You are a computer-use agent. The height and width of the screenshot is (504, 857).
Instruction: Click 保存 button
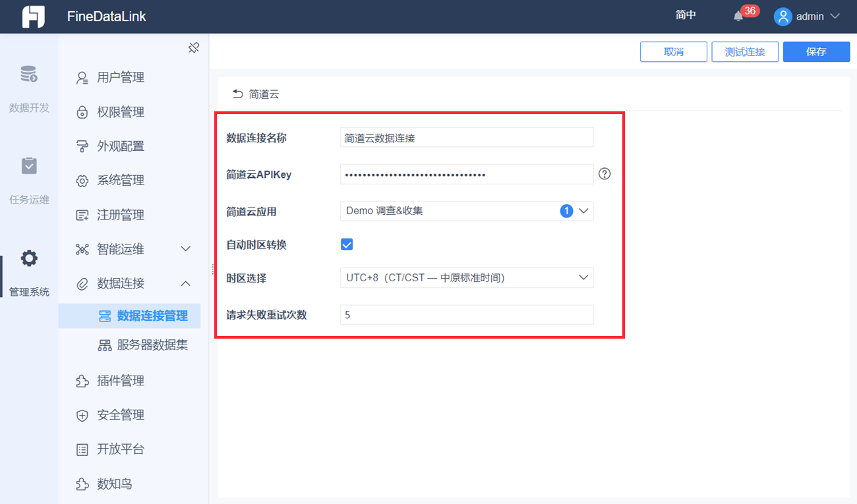click(x=816, y=52)
